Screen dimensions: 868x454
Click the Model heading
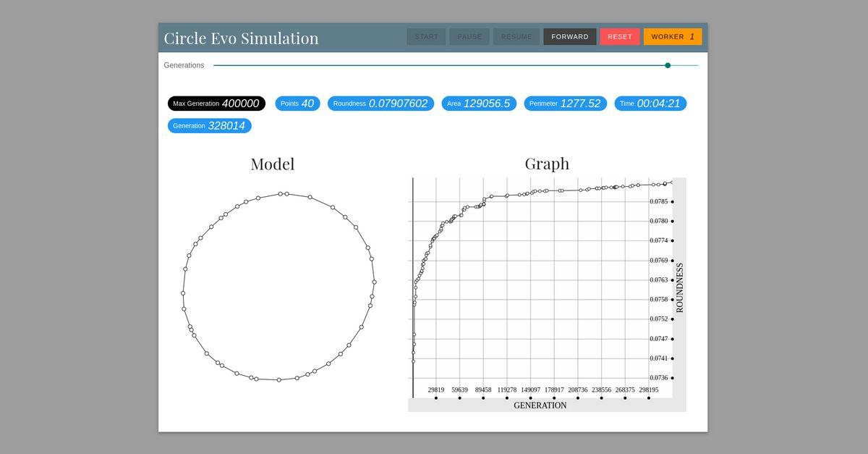point(273,164)
